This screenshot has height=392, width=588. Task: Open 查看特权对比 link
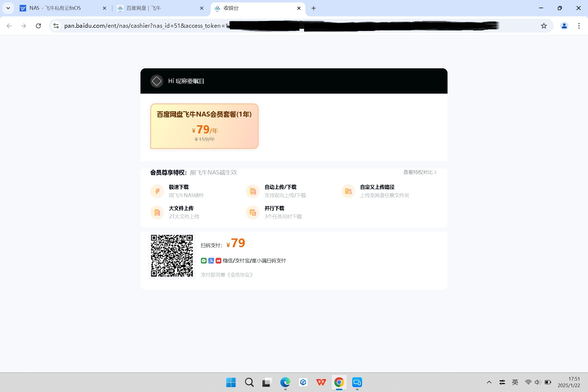point(420,172)
